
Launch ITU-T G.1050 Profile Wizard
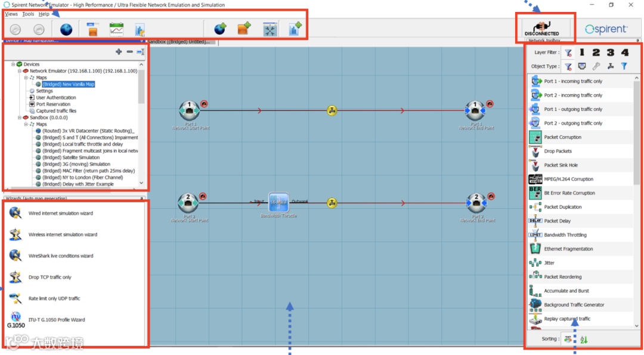(x=57, y=320)
